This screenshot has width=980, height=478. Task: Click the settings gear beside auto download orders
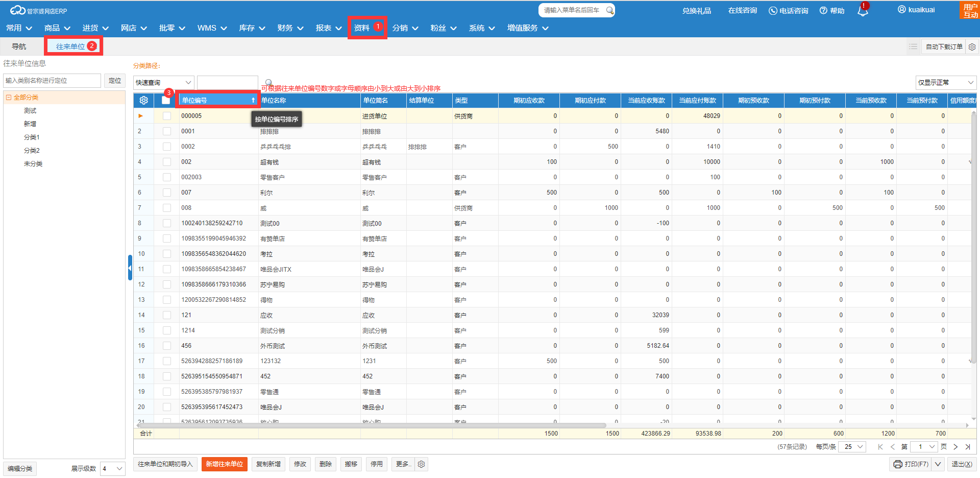tap(972, 46)
